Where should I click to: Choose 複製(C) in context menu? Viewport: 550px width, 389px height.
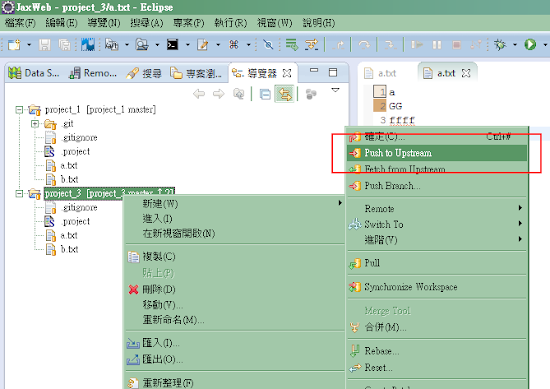point(235,256)
